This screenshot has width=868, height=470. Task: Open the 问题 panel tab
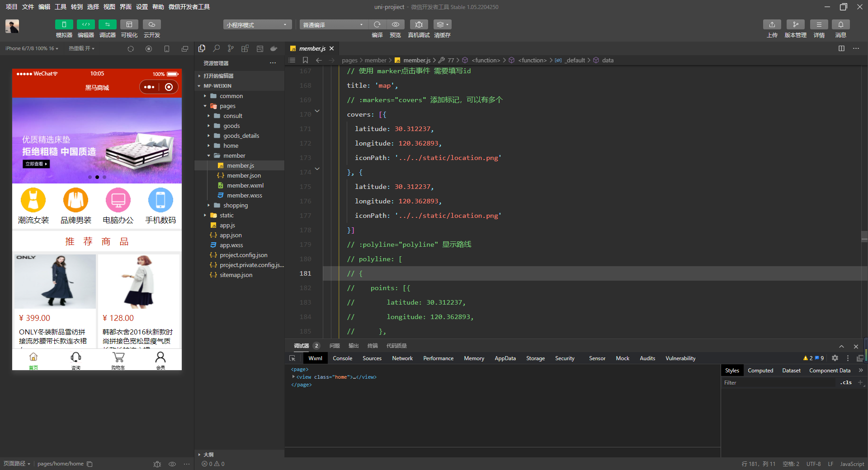tap(335, 346)
